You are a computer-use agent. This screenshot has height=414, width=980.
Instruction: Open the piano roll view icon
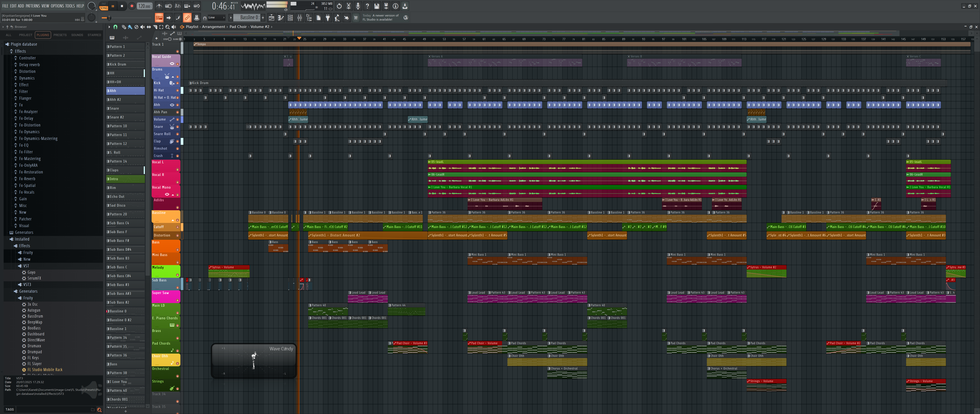click(x=280, y=17)
